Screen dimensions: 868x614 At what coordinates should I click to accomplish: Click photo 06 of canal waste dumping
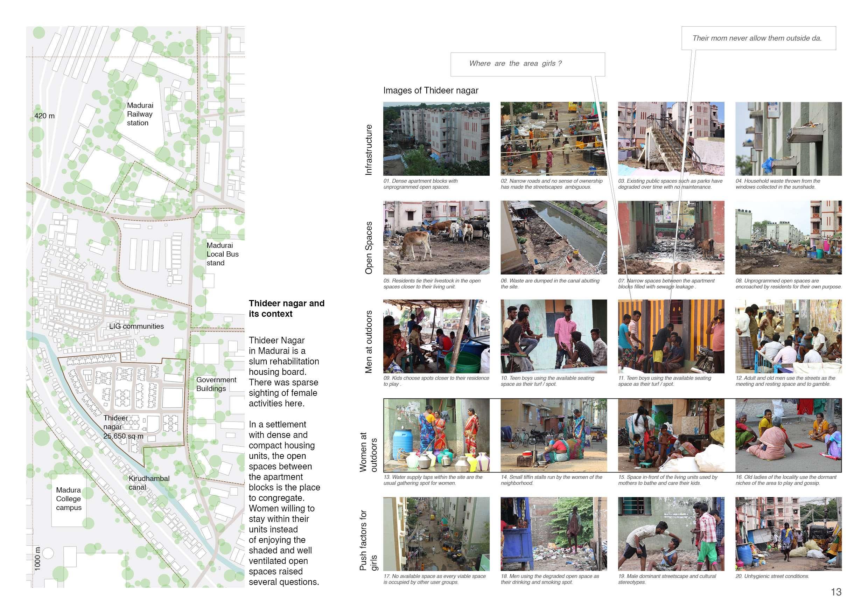click(x=553, y=237)
